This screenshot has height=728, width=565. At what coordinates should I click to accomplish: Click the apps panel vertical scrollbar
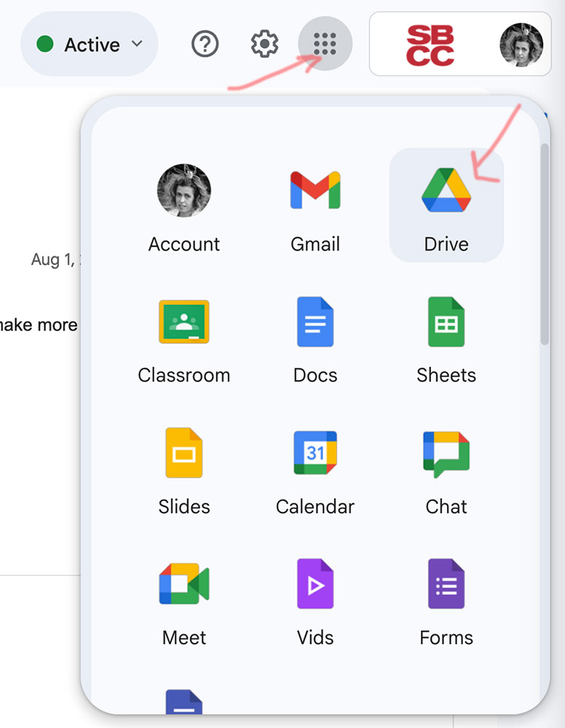click(545, 244)
